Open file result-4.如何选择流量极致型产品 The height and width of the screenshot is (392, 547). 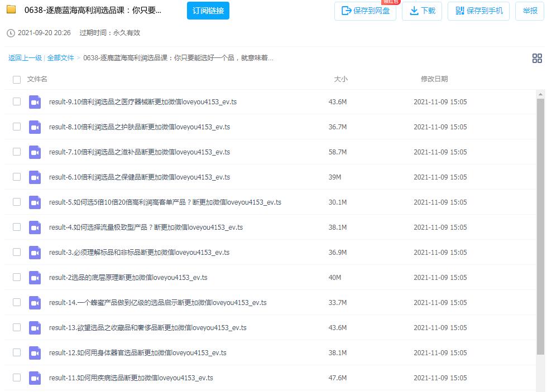tap(146, 228)
